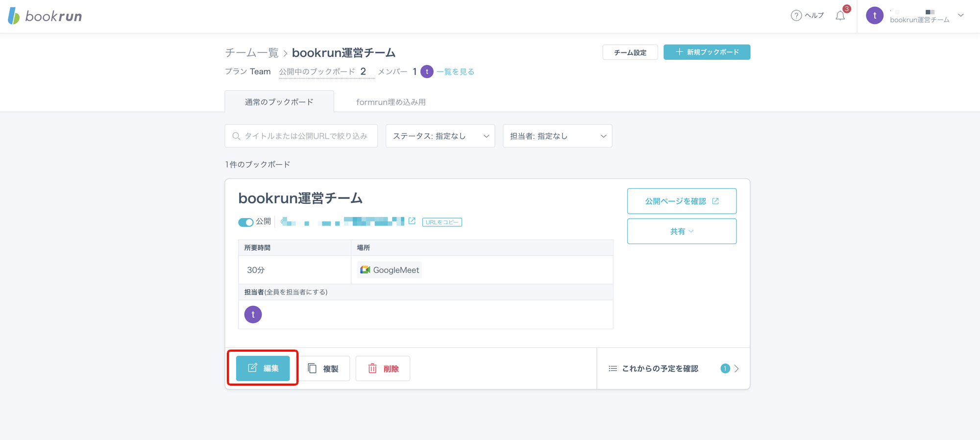This screenshot has height=440, width=980.
Task: Click chevron beside これからの予定を確認
Action: pyautogui.click(x=736, y=368)
